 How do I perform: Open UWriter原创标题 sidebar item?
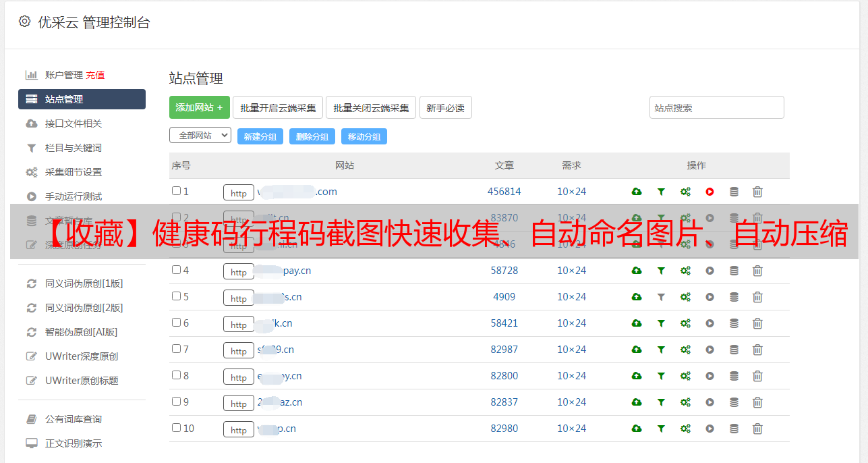click(x=82, y=381)
